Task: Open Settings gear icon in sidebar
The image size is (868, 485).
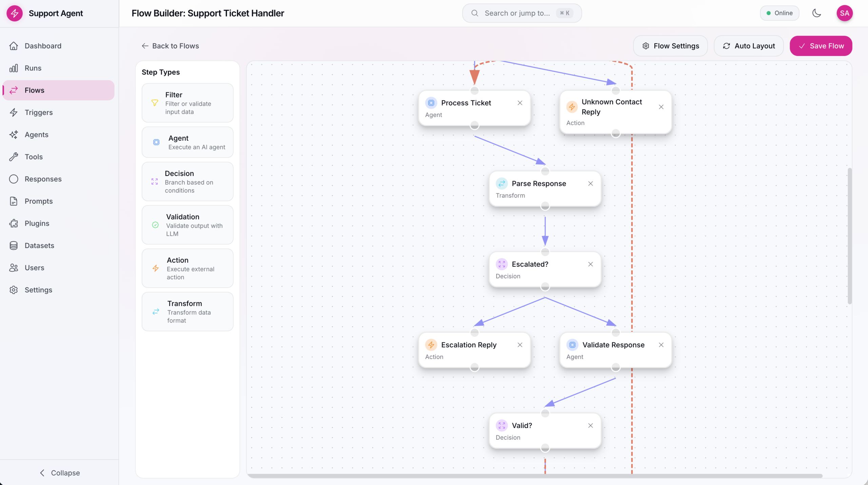Action: (14, 290)
